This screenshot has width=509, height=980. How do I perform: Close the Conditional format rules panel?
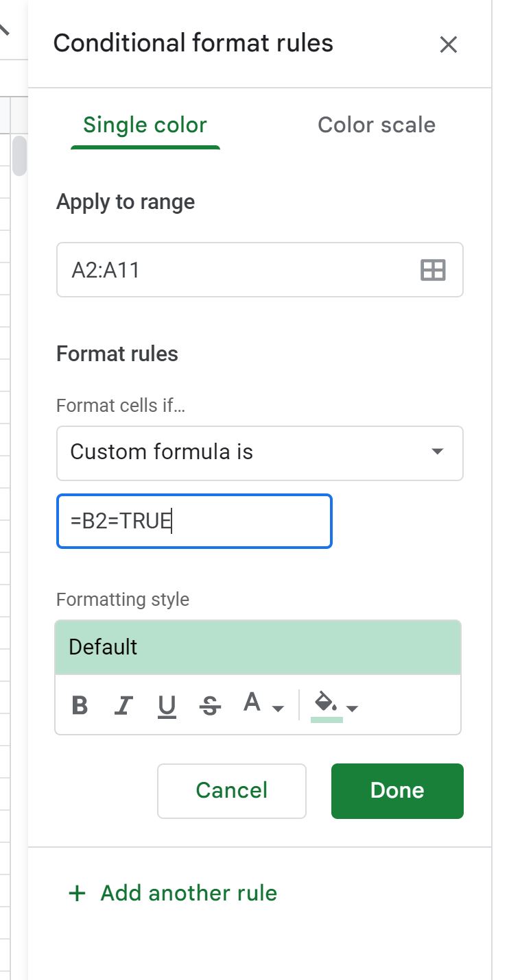tap(448, 45)
